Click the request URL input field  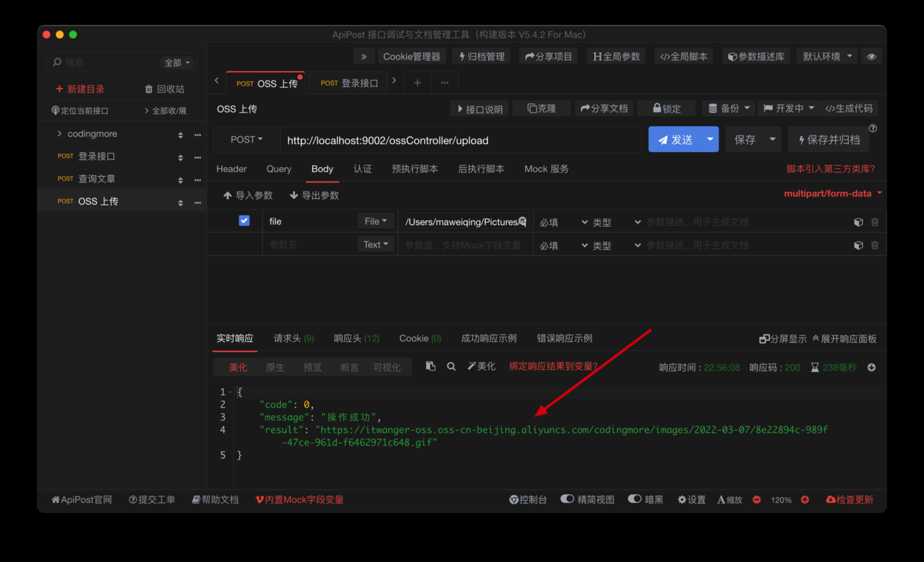(458, 140)
